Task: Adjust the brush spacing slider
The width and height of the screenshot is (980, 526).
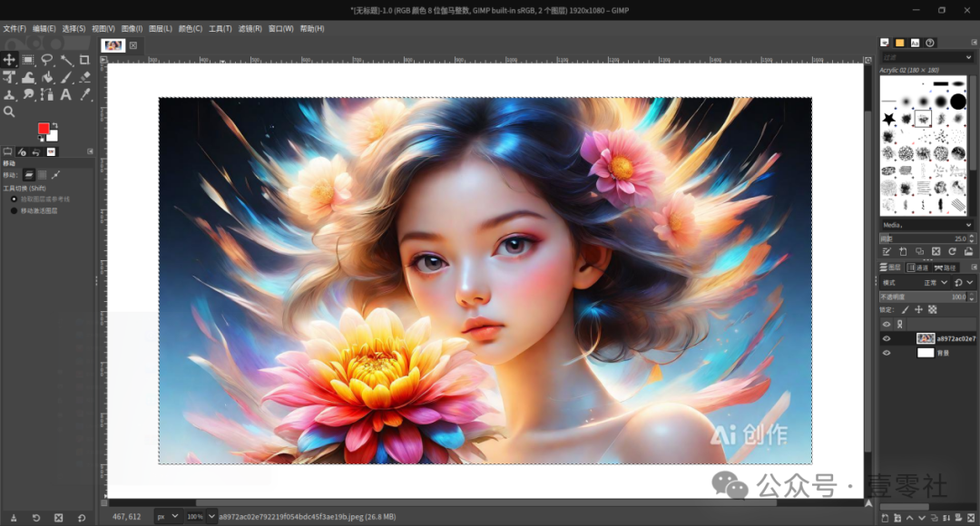Action: [923, 239]
